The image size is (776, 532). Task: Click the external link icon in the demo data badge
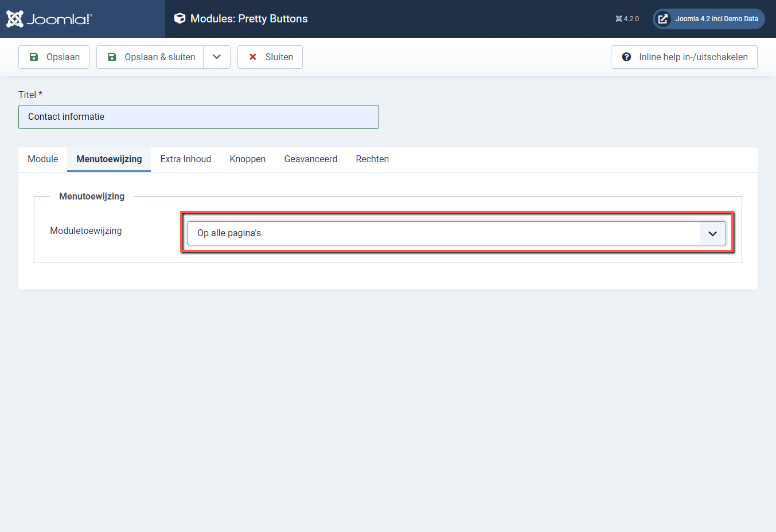click(664, 18)
